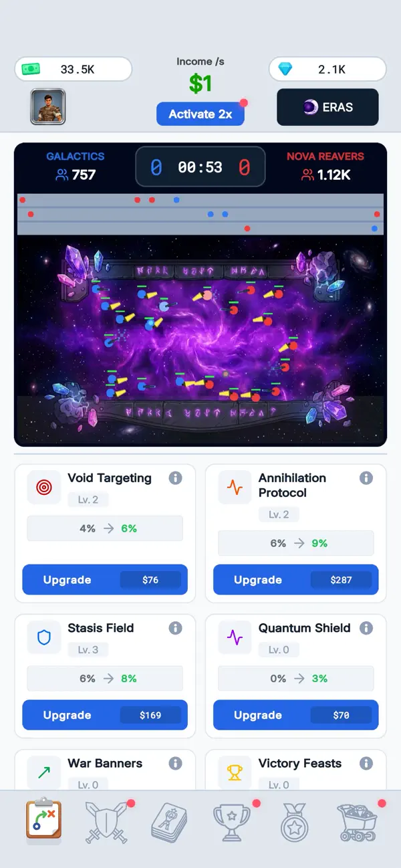
Task: Upgrade Void Targeting for $76
Action: 105,580
